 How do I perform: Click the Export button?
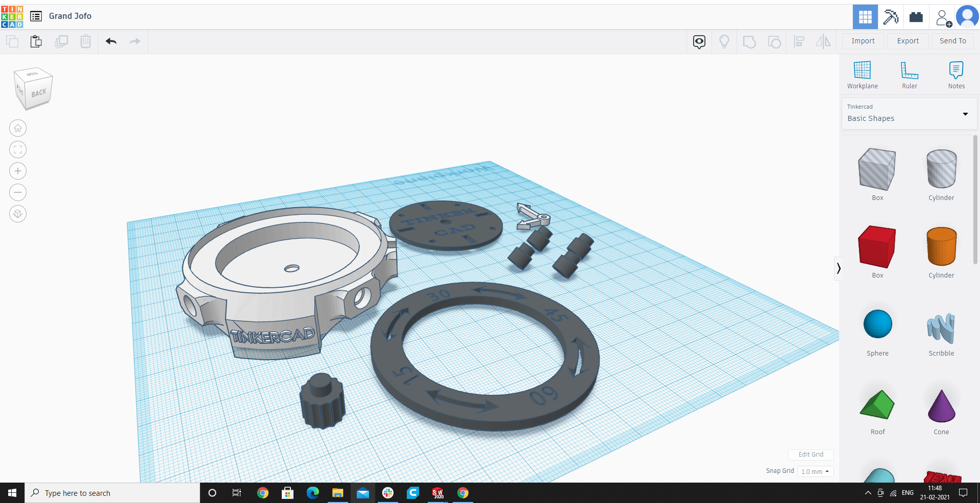(908, 41)
